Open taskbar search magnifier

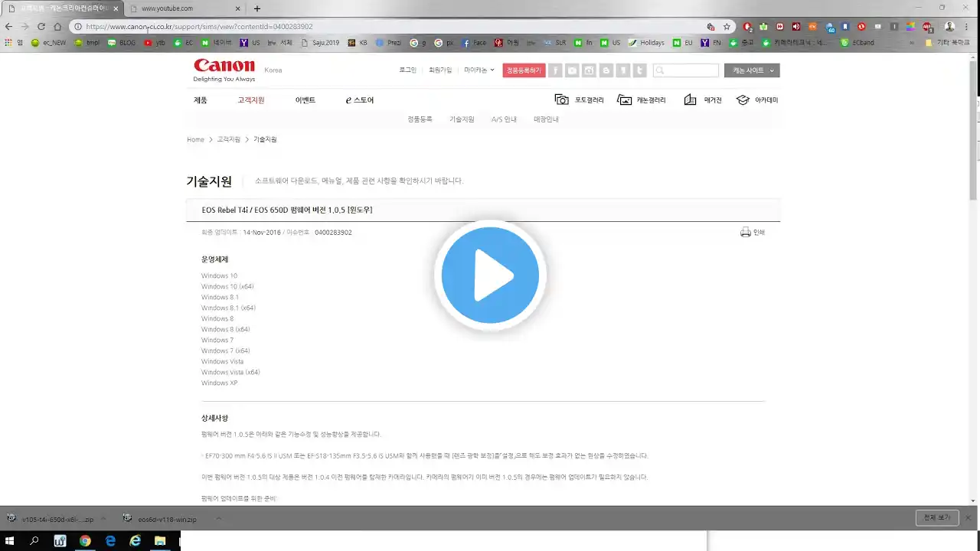point(34,540)
